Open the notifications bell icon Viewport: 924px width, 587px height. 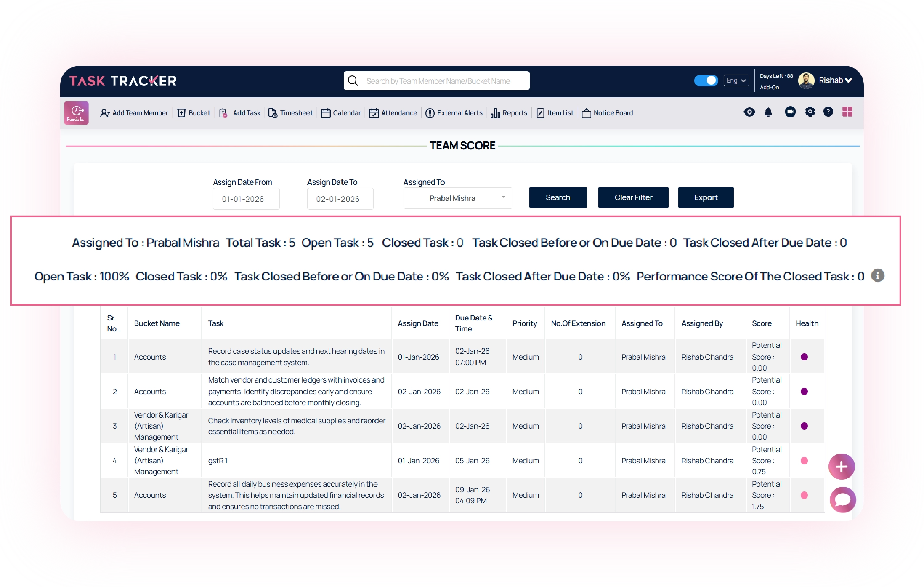click(768, 112)
